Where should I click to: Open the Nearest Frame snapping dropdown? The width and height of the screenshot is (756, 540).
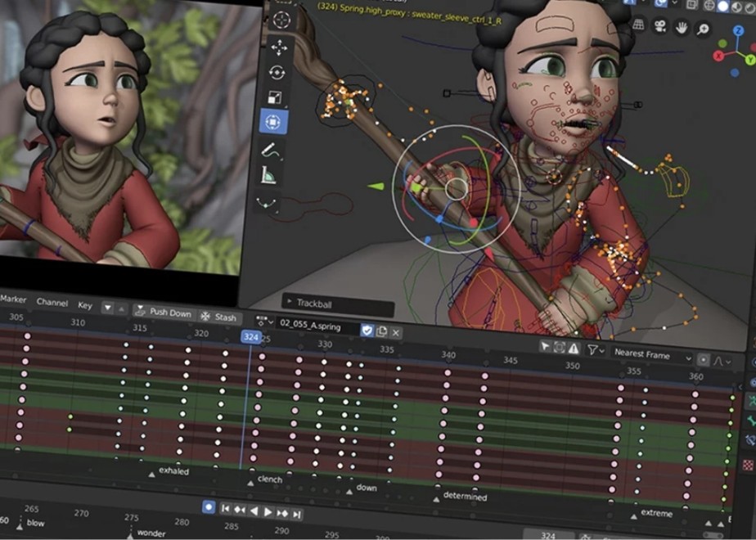point(652,356)
